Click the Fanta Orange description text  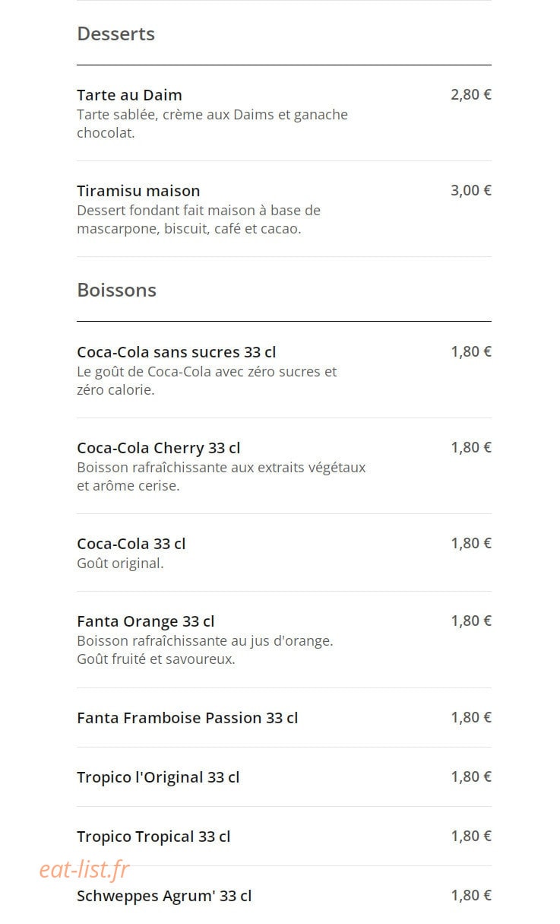tap(205, 650)
